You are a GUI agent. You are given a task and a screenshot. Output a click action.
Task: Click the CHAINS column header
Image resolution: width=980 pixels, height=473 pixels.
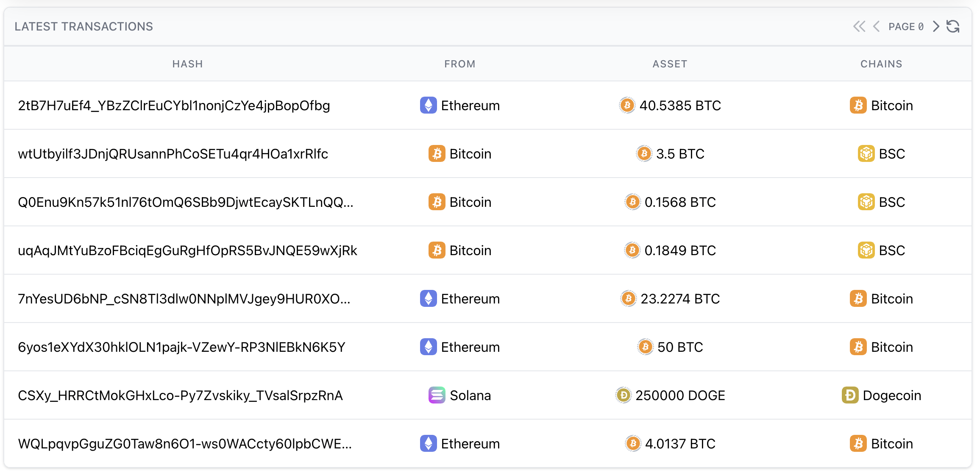[881, 64]
